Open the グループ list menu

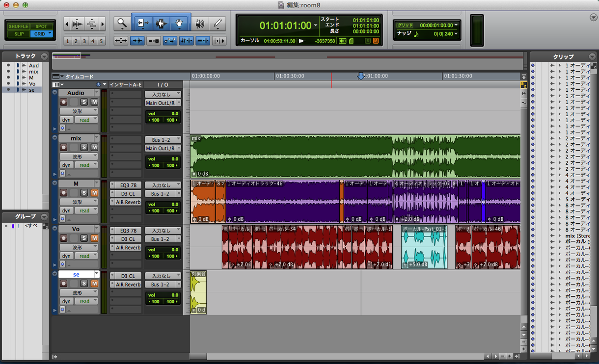point(44,216)
